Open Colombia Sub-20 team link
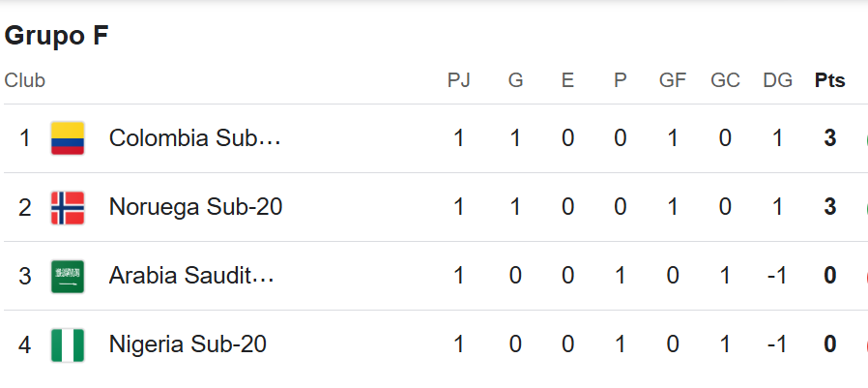Image resolution: width=868 pixels, height=388 pixels. point(195,138)
